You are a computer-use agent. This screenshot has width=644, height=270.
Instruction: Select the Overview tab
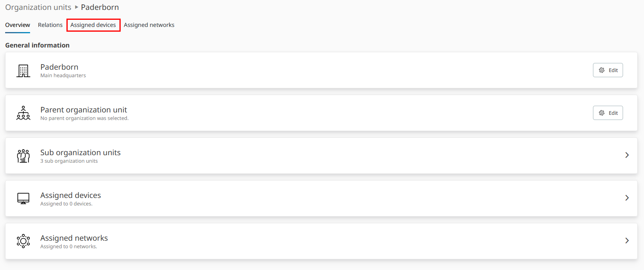pyautogui.click(x=17, y=25)
